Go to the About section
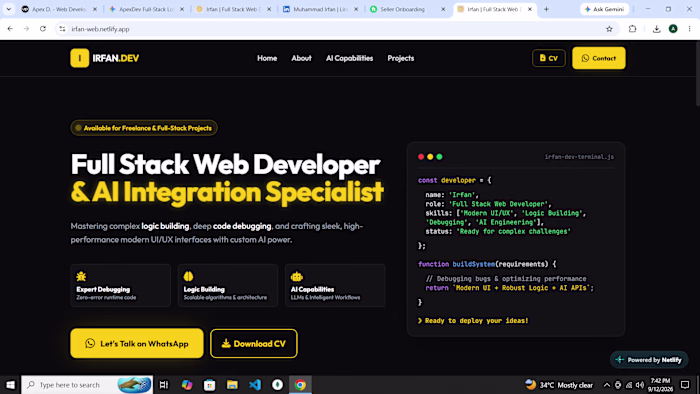This screenshot has width=700, height=394. point(301,58)
